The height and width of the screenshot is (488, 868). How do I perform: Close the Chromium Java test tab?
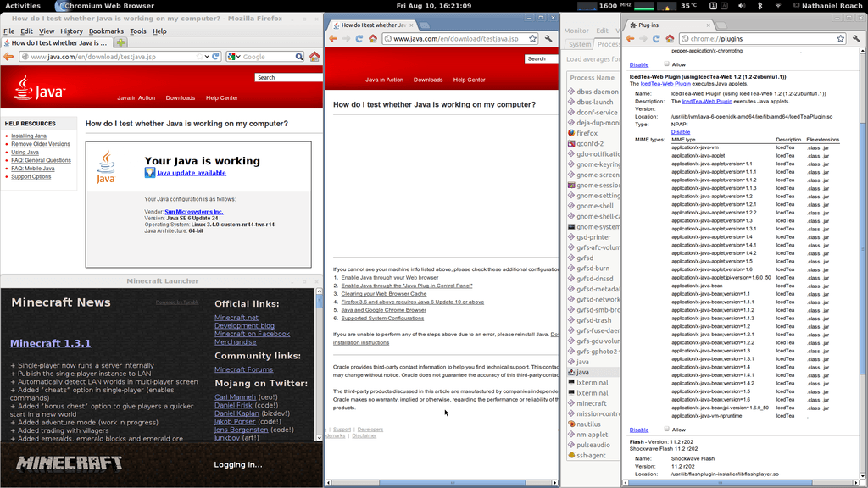point(411,25)
